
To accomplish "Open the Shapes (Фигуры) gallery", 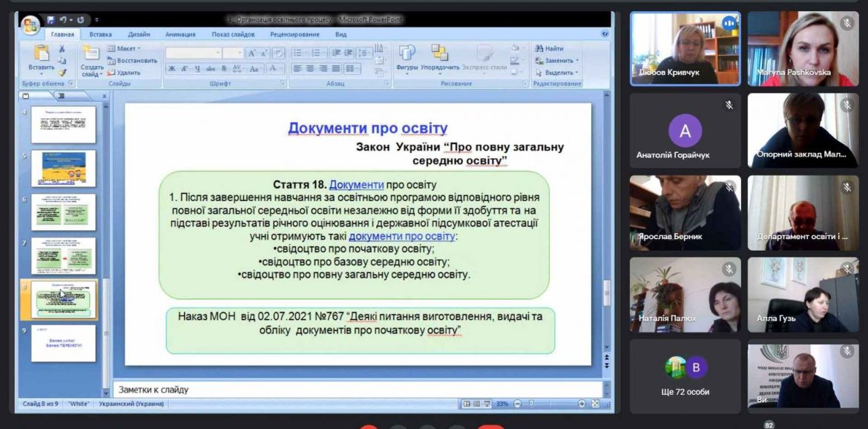I will click(407, 54).
